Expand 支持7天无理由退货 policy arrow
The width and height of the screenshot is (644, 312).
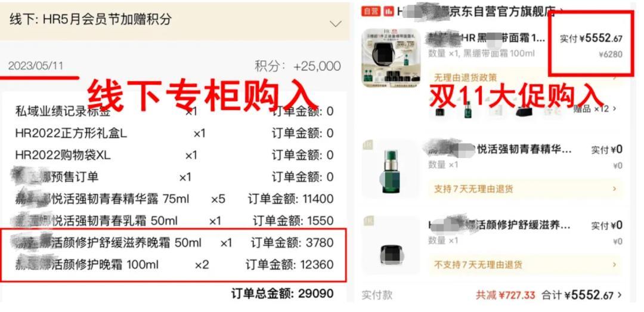coord(614,189)
